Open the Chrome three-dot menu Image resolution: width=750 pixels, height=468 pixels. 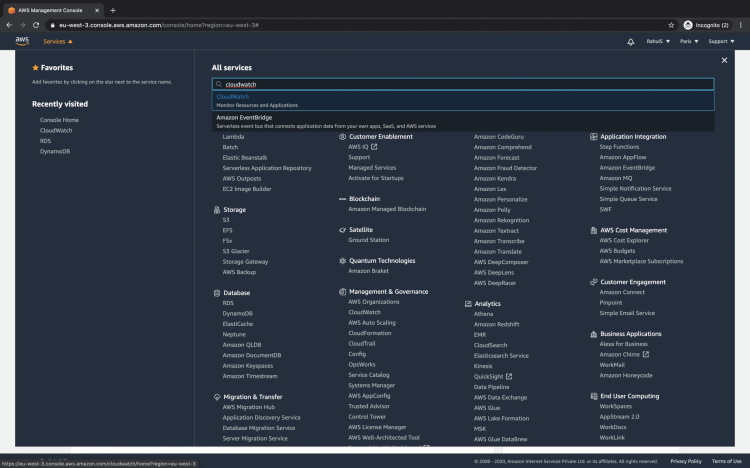(x=740, y=25)
